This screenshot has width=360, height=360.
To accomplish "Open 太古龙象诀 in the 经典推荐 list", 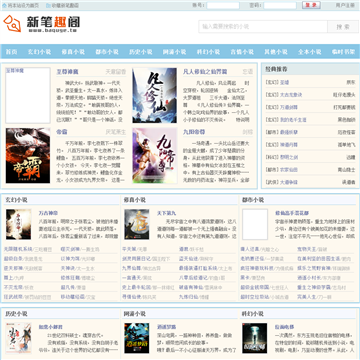I will pyautogui.click(x=291, y=95).
